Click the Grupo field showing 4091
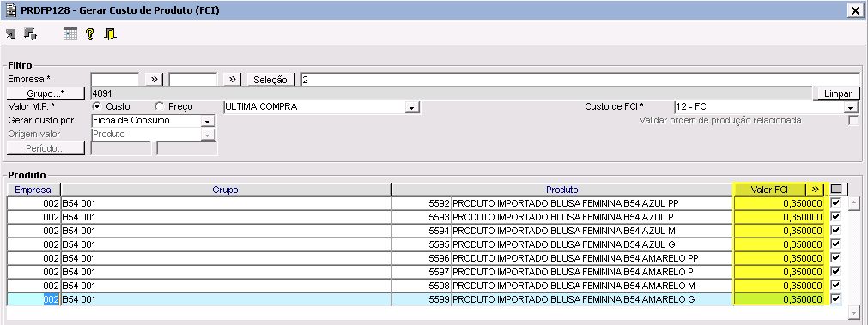The image size is (868, 325). 451,93
